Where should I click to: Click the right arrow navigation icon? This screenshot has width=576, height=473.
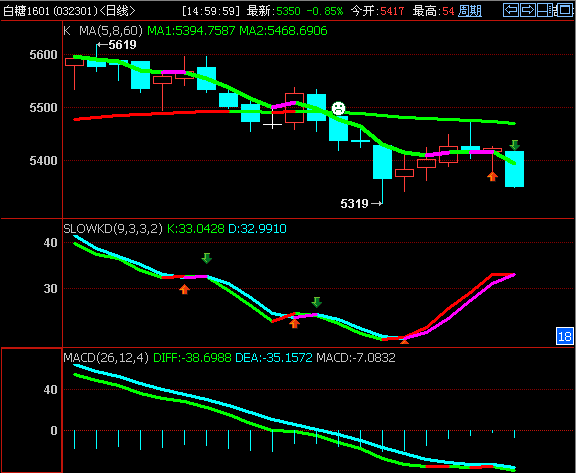click(528, 10)
